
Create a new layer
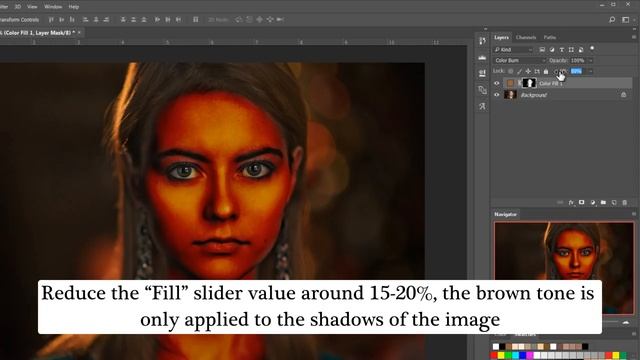(614, 202)
